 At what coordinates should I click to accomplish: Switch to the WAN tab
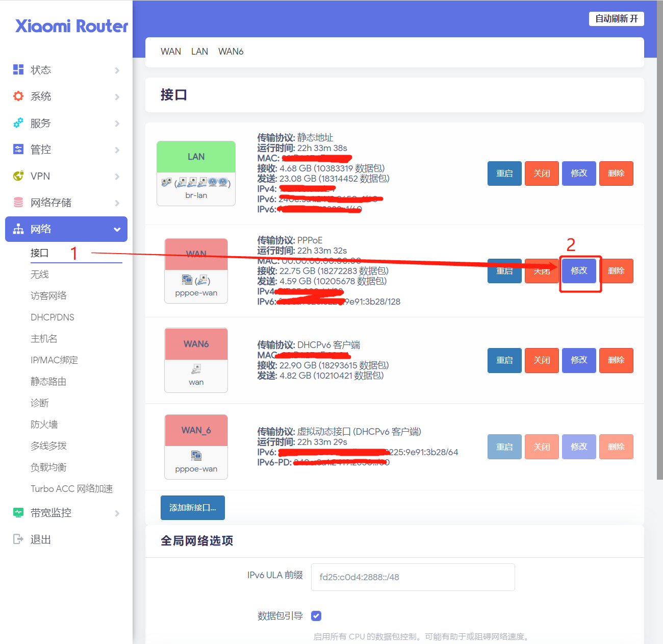click(x=171, y=52)
